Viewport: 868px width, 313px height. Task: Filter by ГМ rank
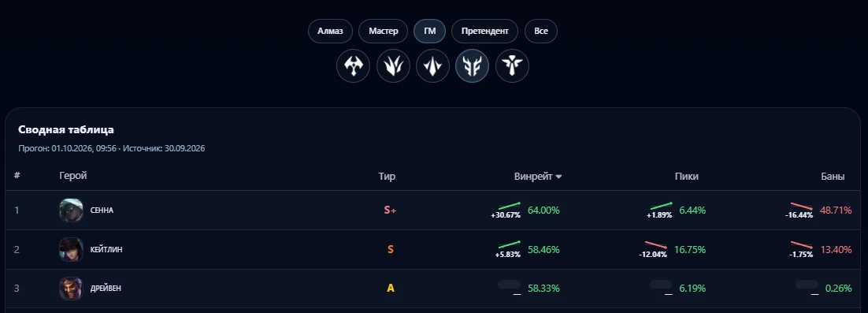point(429,31)
